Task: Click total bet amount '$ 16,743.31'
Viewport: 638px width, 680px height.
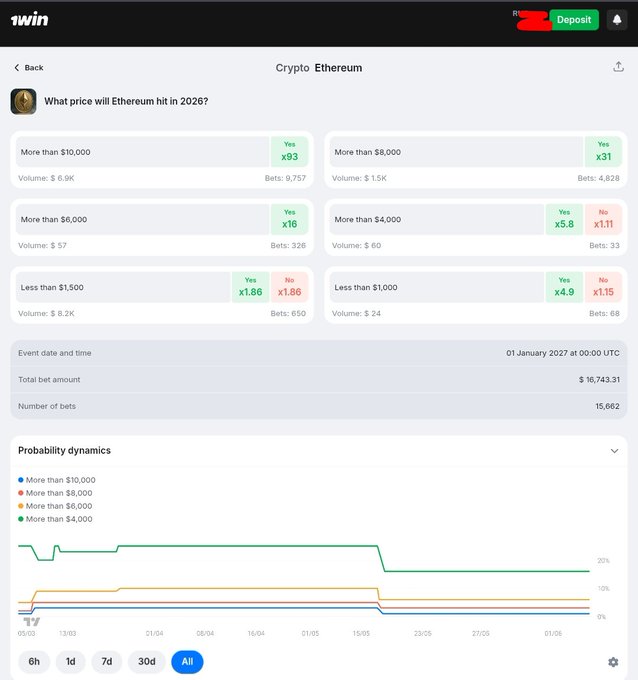Action: (599, 379)
